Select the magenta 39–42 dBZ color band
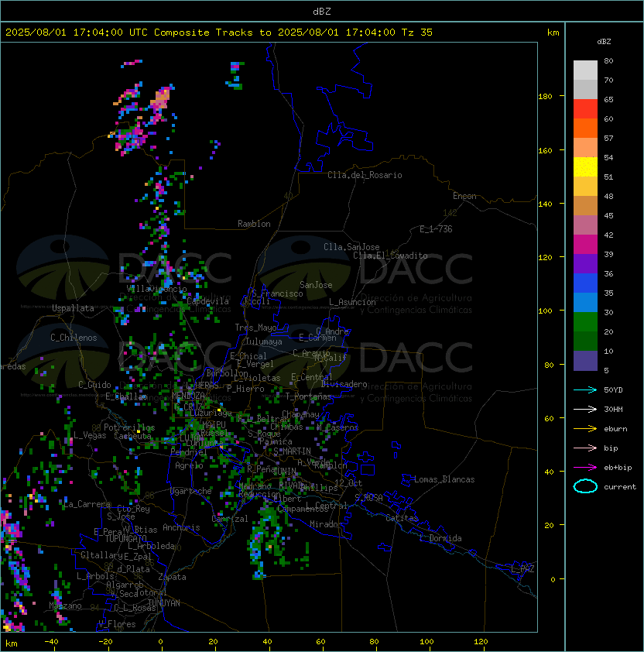The width and height of the screenshot is (644, 652). click(585, 245)
